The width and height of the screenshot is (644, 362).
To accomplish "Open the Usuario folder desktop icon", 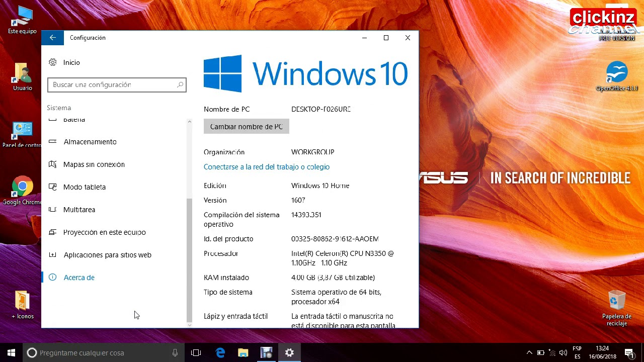I will pos(22,77).
